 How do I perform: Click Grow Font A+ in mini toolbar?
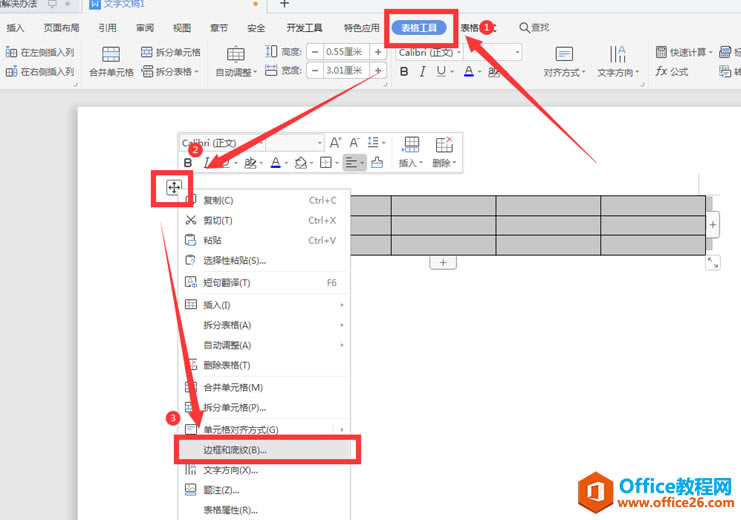[x=335, y=142]
